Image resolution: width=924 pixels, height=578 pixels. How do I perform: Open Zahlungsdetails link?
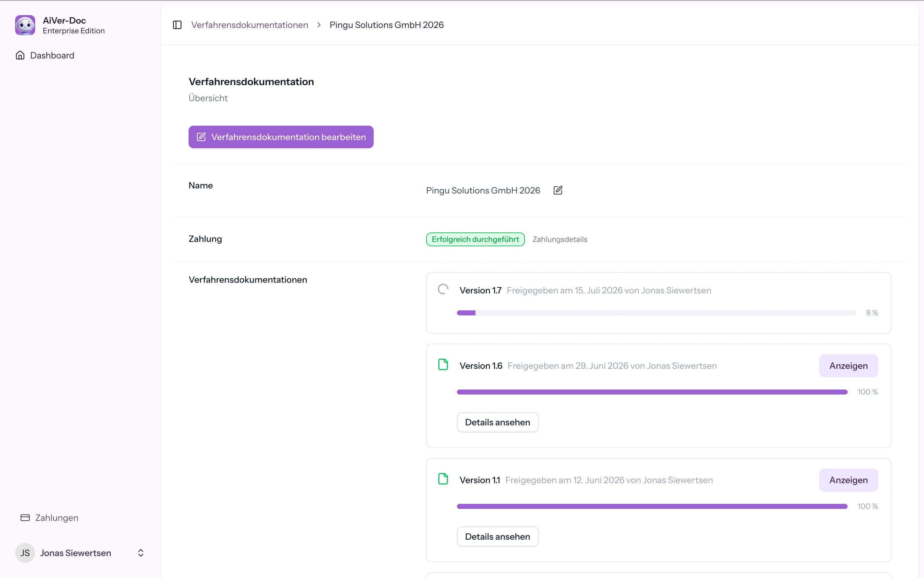point(560,239)
